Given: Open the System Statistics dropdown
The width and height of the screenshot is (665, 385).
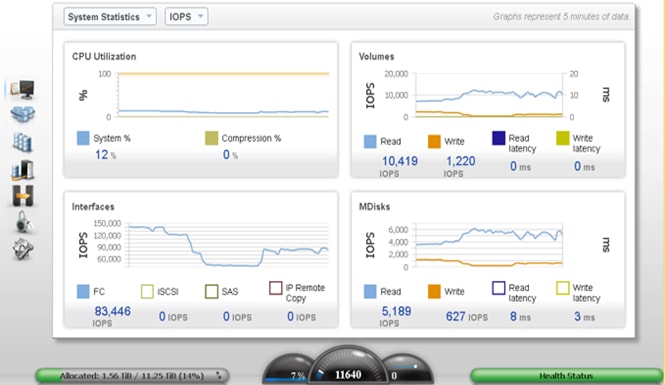Looking at the screenshot, I should (x=110, y=17).
